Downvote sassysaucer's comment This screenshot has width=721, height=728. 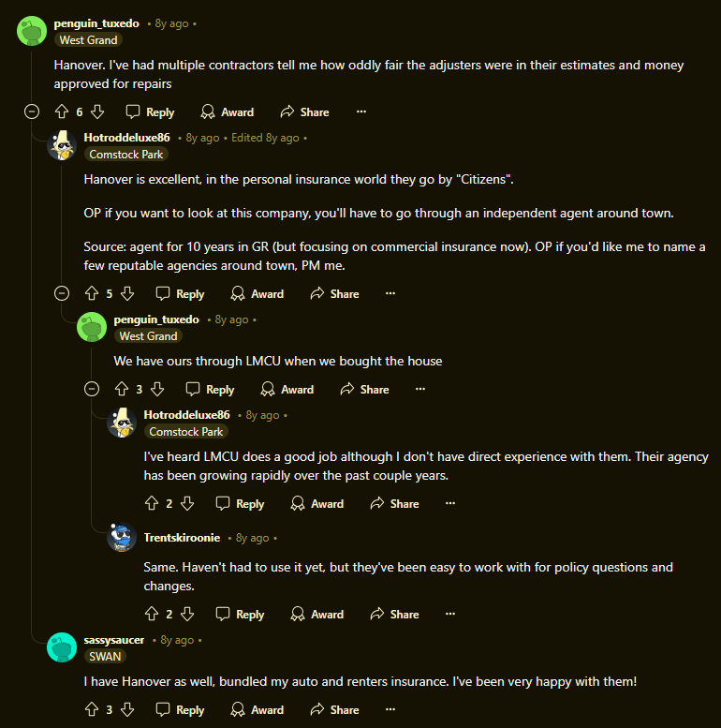coord(127,709)
